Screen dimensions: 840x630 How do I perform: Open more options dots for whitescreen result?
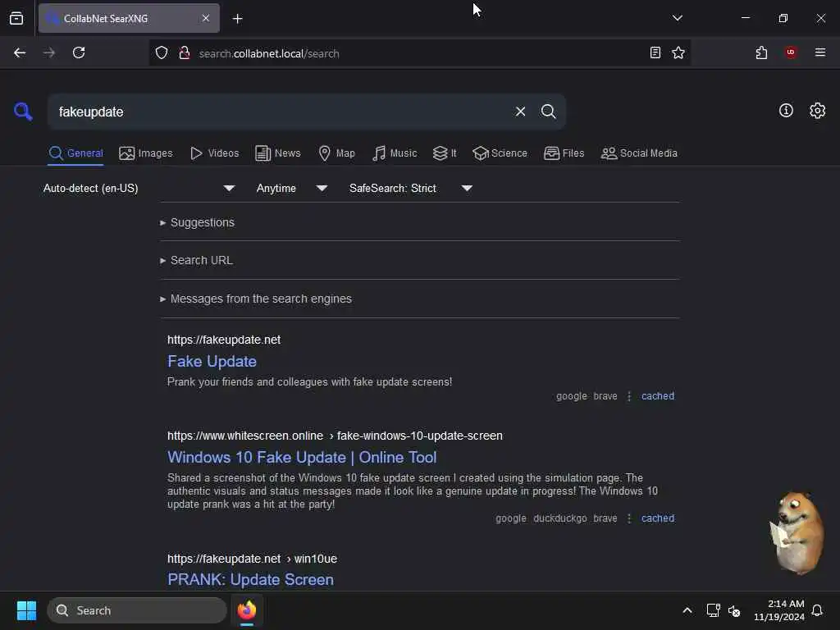[x=629, y=518]
